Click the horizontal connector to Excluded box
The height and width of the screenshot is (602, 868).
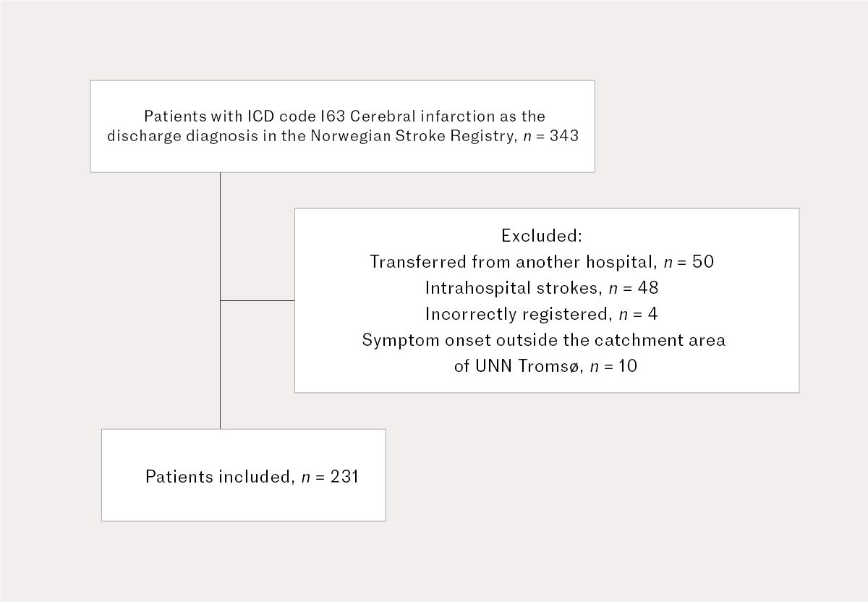tap(258, 300)
